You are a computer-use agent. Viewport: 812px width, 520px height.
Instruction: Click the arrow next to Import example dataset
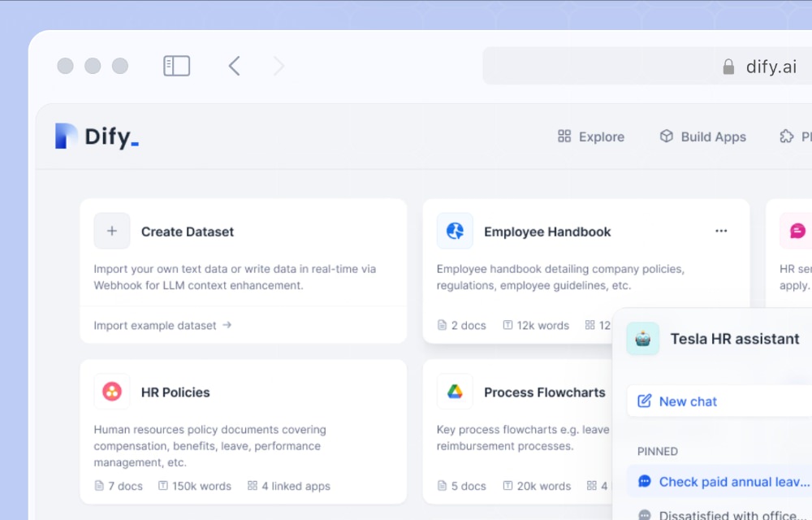(227, 325)
